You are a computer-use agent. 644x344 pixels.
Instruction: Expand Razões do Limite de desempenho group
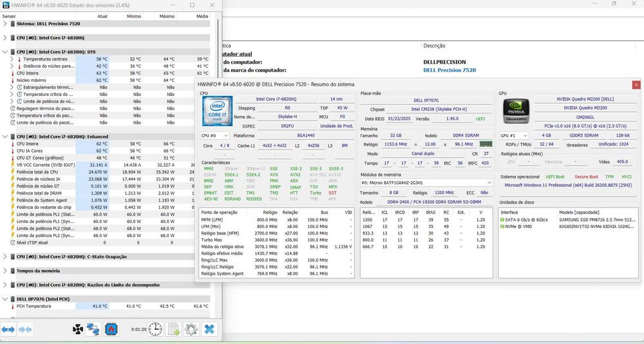coord(5,285)
